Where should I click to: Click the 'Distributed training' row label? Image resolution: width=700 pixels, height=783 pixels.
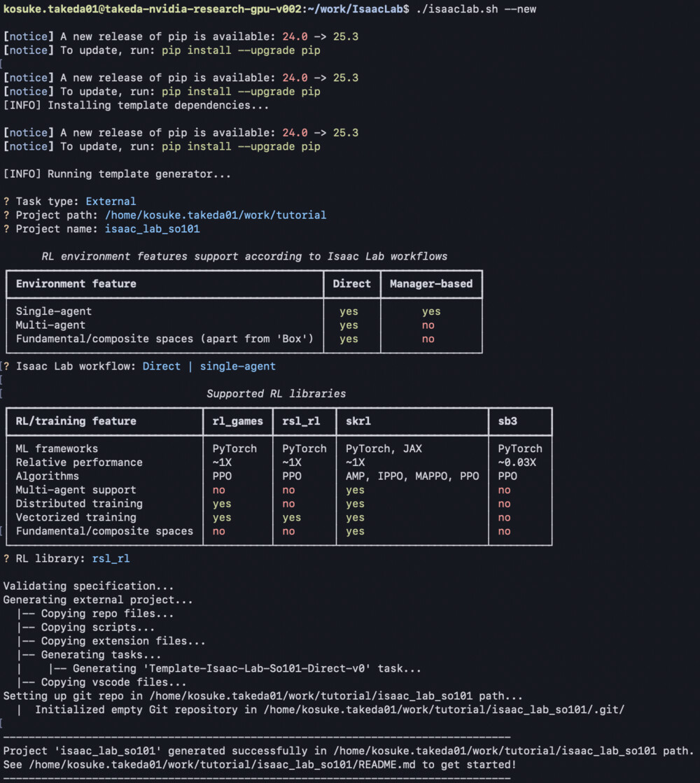coord(79,503)
